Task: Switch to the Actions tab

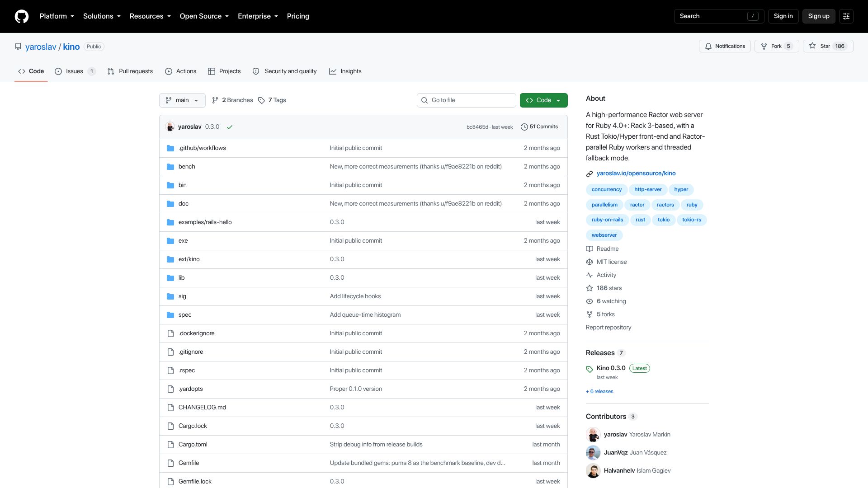Action: [180, 71]
